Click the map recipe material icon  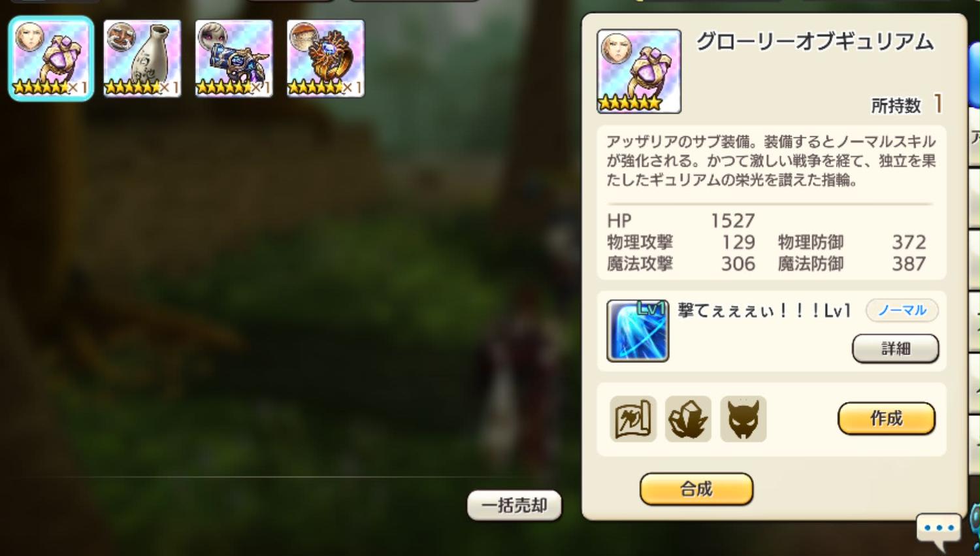[633, 419]
